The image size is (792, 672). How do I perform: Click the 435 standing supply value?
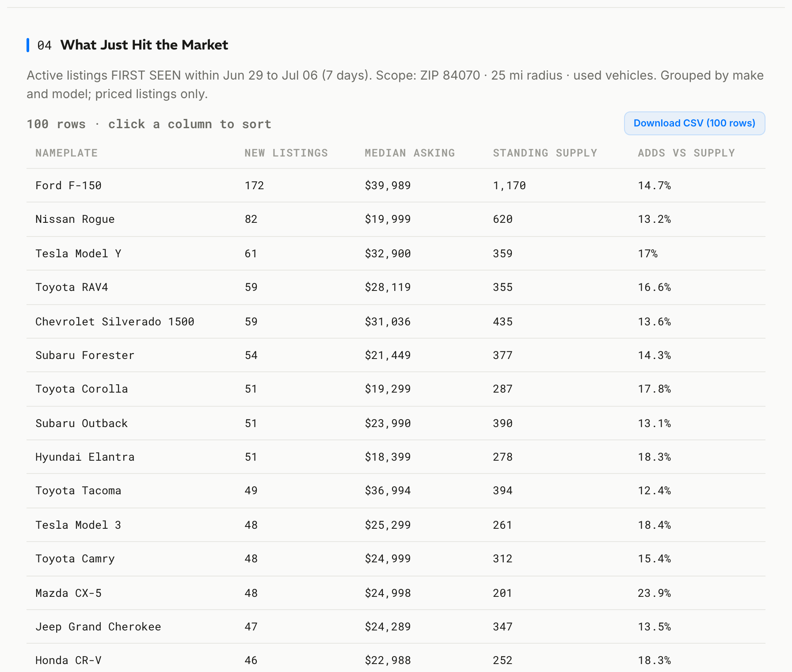point(503,321)
